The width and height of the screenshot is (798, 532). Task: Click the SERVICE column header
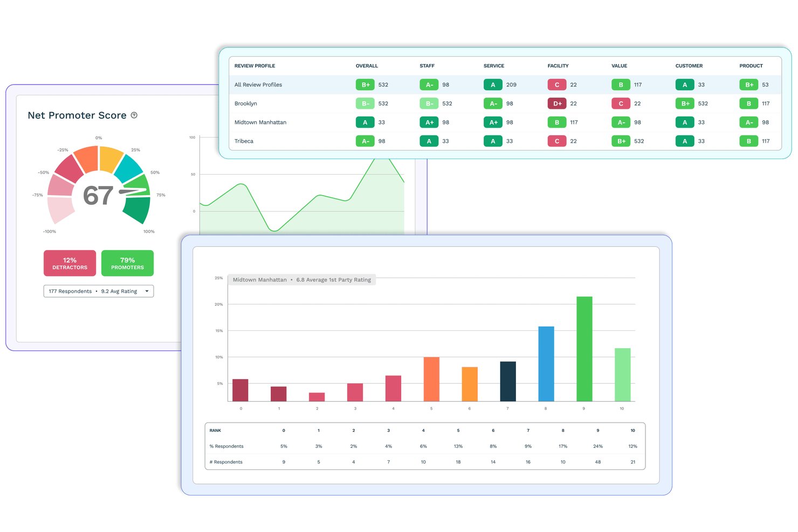tap(494, 66)
